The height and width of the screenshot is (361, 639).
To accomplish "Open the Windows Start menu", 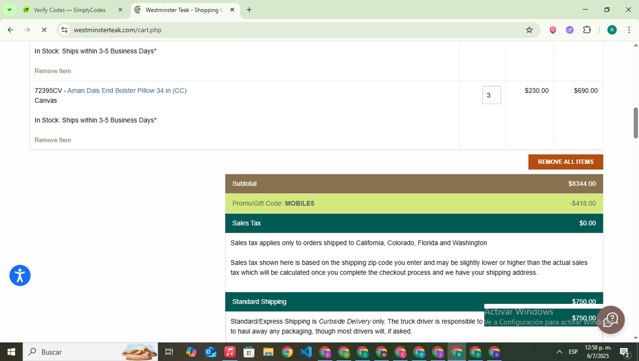I will pyautogui.click(x=11, y=352).
